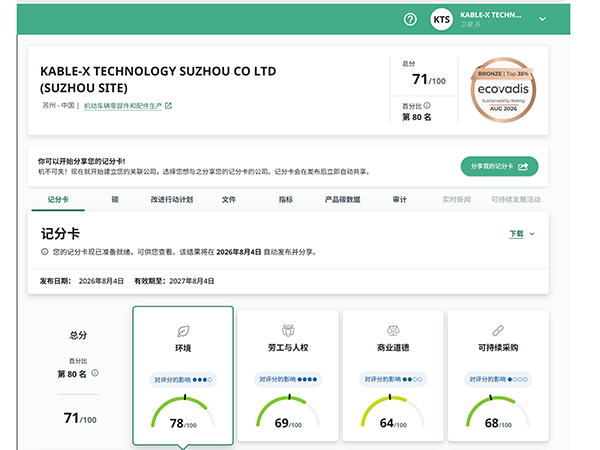Click the 68/100 procurement score gauge
Screen dimensions: 600x450
[x=498, y=412]
